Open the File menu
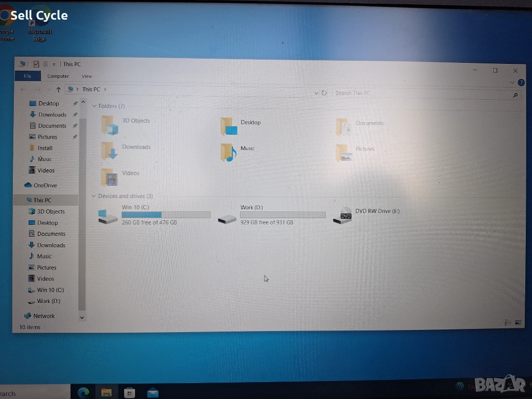Screen dimensions: 532x399 [28, 76]
